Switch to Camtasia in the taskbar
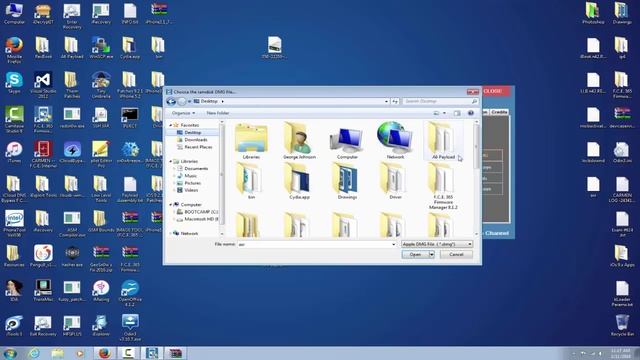The image size is (640, 360). coord(128,353)
